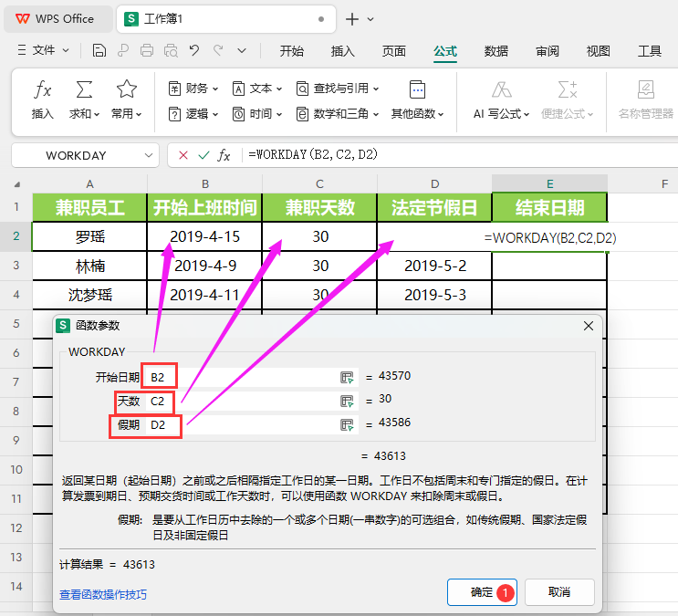The width and height of the screenshot is (678, 616).
Task: Click range selector icon for 天数
Action: pos(348,402)
